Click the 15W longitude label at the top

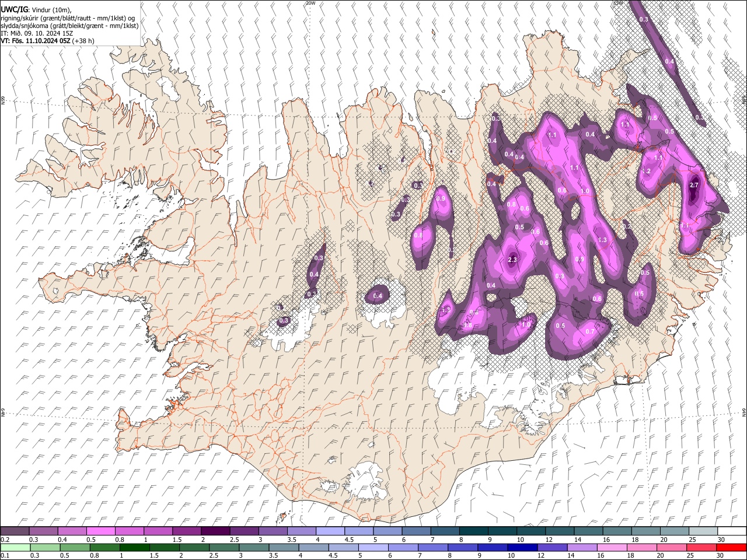pos(617,3)
